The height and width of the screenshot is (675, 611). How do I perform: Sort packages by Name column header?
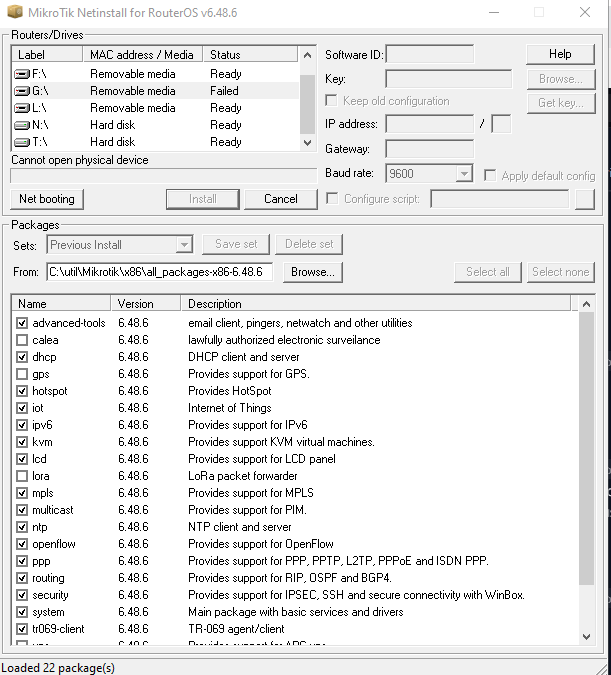click(x=61, y=303)
